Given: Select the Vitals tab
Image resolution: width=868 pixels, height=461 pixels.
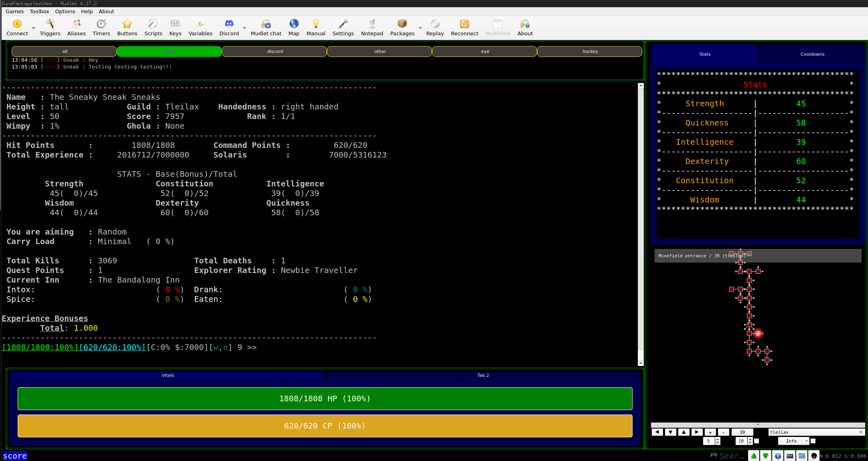Looking at the screenshot, I should [x=168, y=375].
